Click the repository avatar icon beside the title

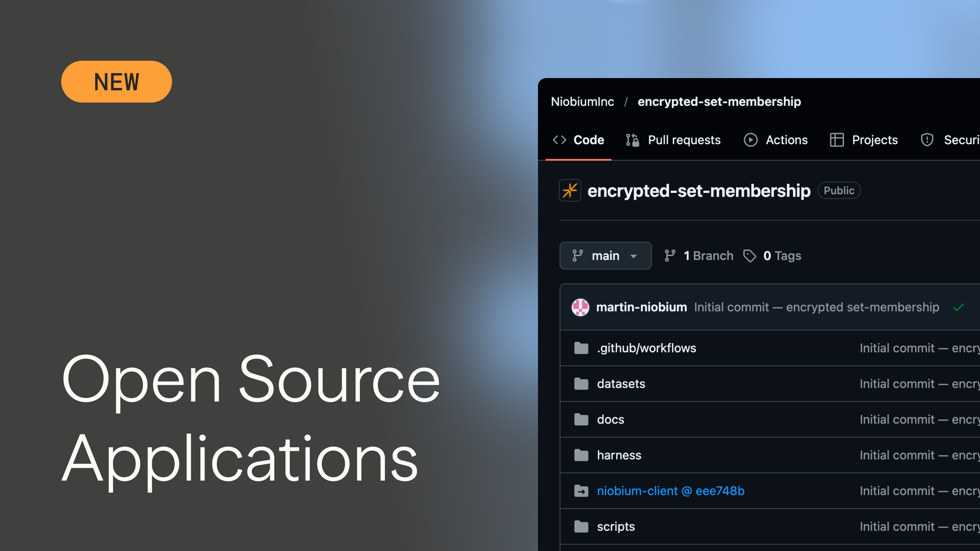pyautogui.click(x=570, y=191)
